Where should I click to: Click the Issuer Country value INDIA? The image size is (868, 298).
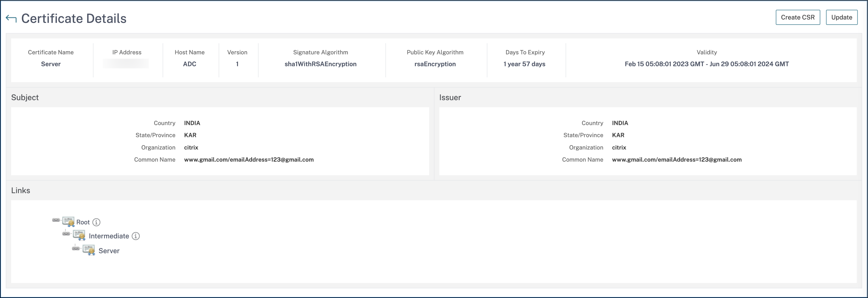coord(620,123)
